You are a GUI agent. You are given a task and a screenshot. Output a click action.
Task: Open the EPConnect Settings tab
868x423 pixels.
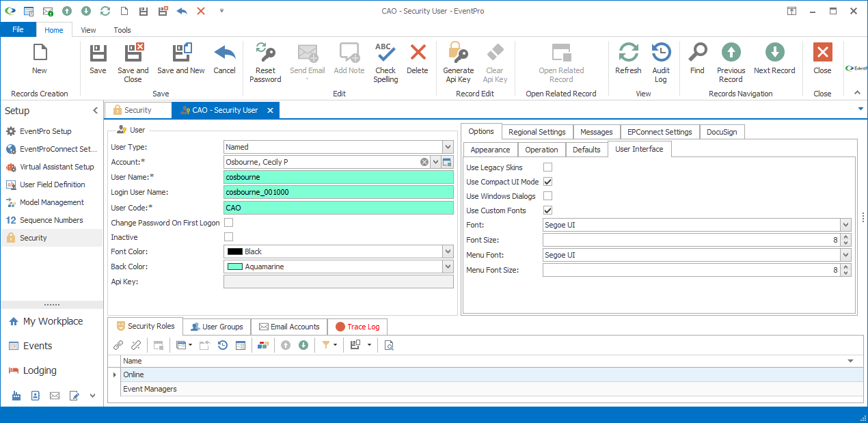click(660, 132)
